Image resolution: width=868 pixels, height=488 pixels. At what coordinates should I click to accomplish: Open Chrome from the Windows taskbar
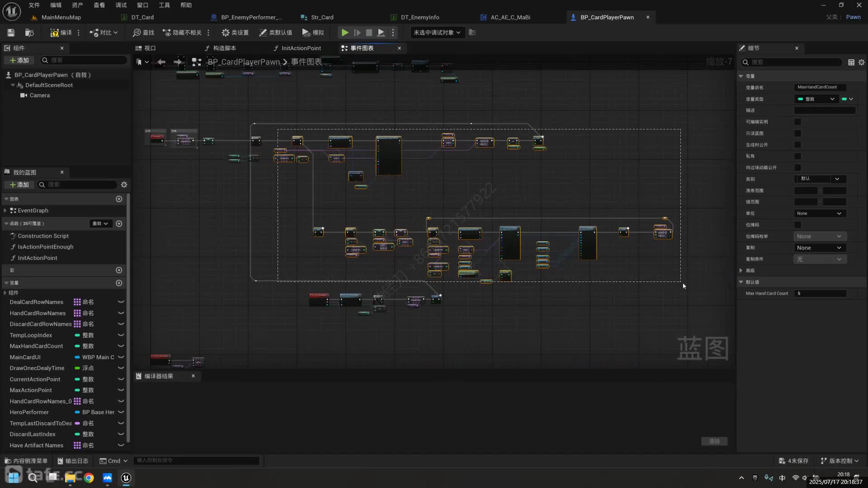coord(89,478)
